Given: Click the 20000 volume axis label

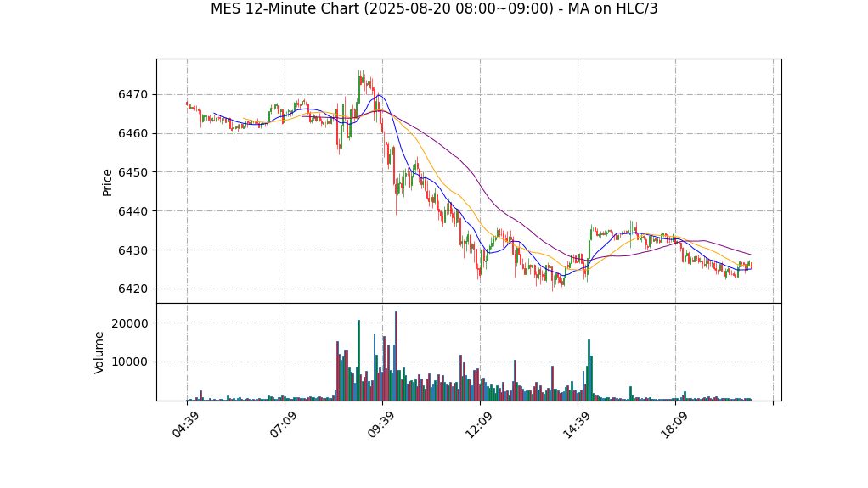Looking at the screenshot, I should [x=130, y=323].
